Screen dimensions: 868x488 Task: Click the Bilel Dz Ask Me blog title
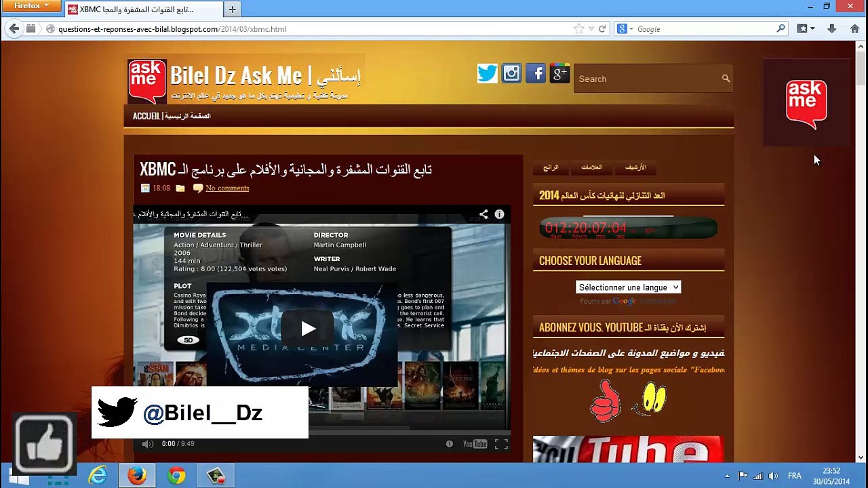pos(265,75)
